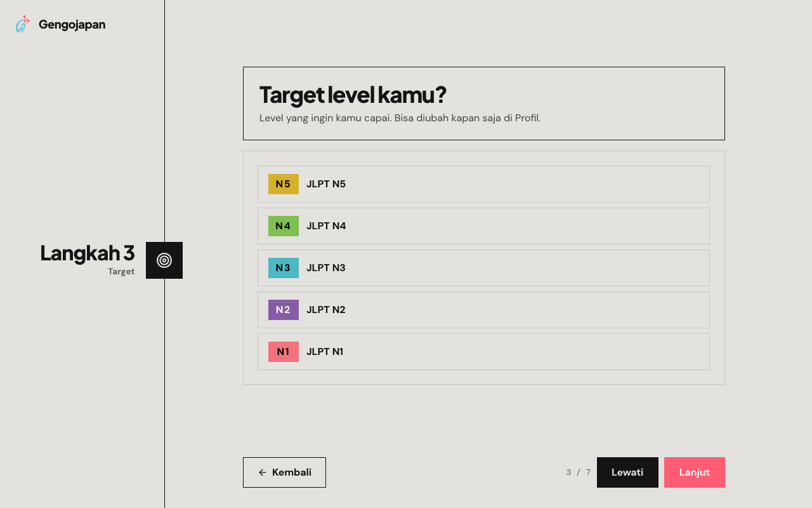Click the left arrow in Kembali
Screen dimensions: 812x508
pos(263,472)
